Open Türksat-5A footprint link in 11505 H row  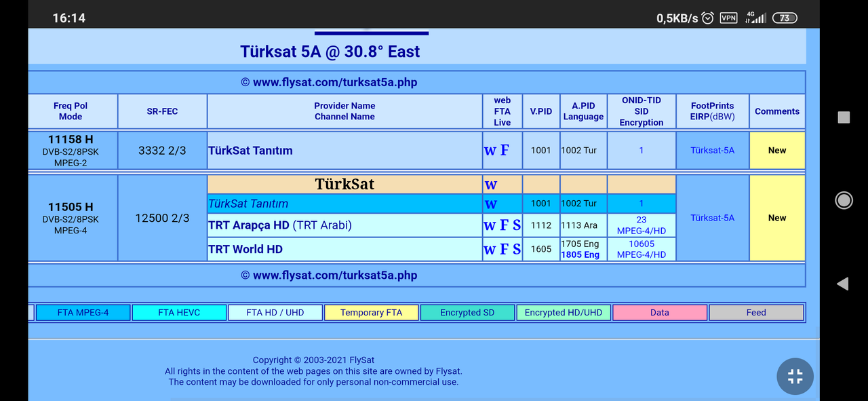click(712, 218)
